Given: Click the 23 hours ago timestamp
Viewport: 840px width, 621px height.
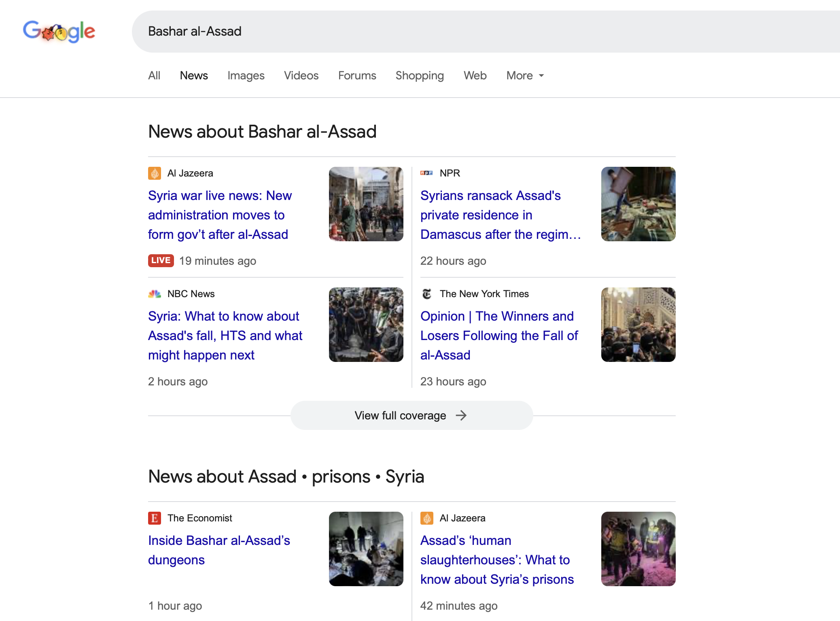Looking at the screenshot, I should point(453,381).
